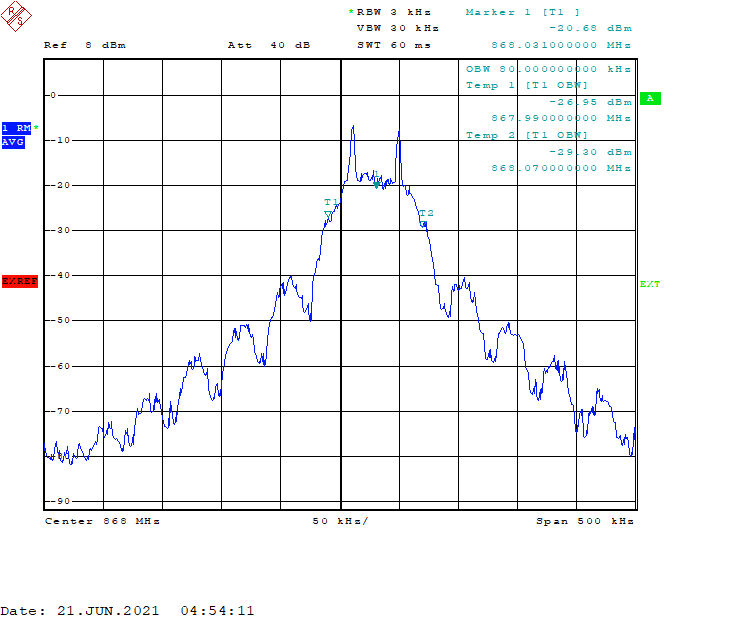The width and height of the screenshot is (756, 639).
Task: Click the red EXREF indicator
Action: pos(20,281)
